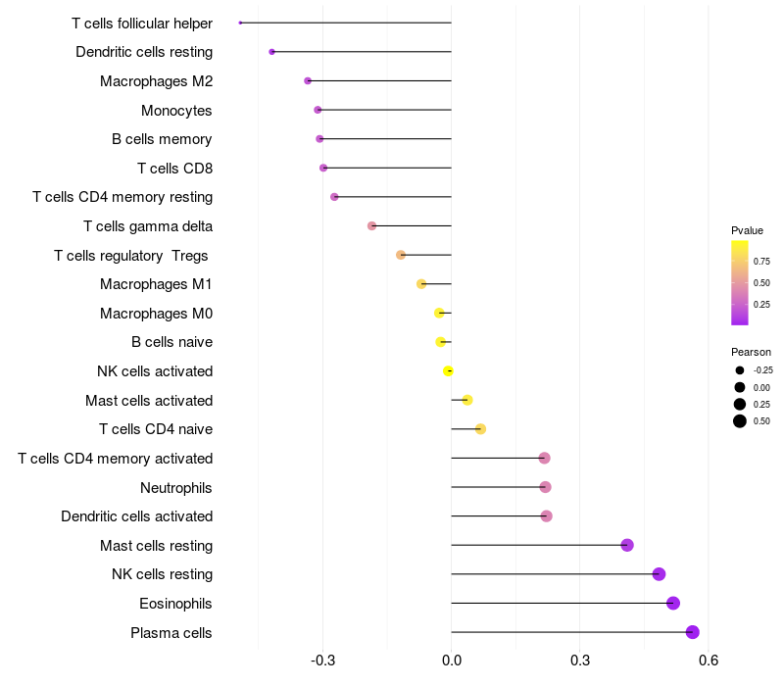Click the 0.00 Pearson legend circle
784x686 pixels.
(740, 387)
